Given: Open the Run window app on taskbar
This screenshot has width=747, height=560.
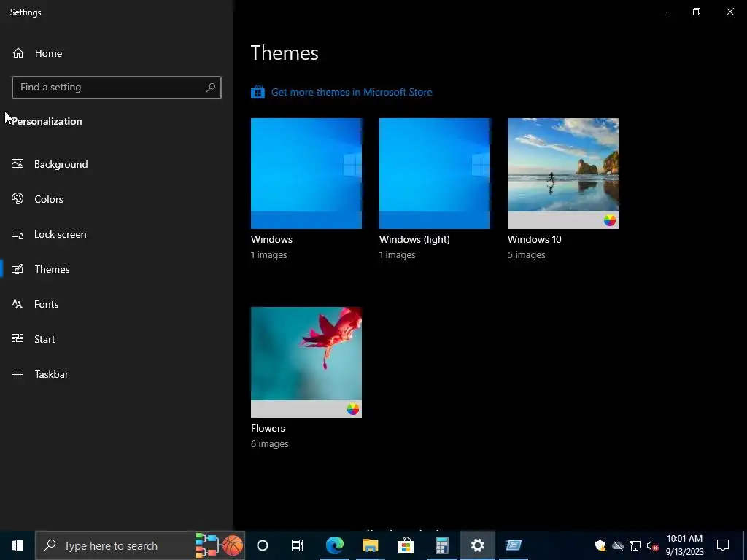Looking at the screenshot, I should (x=513, y=545).
